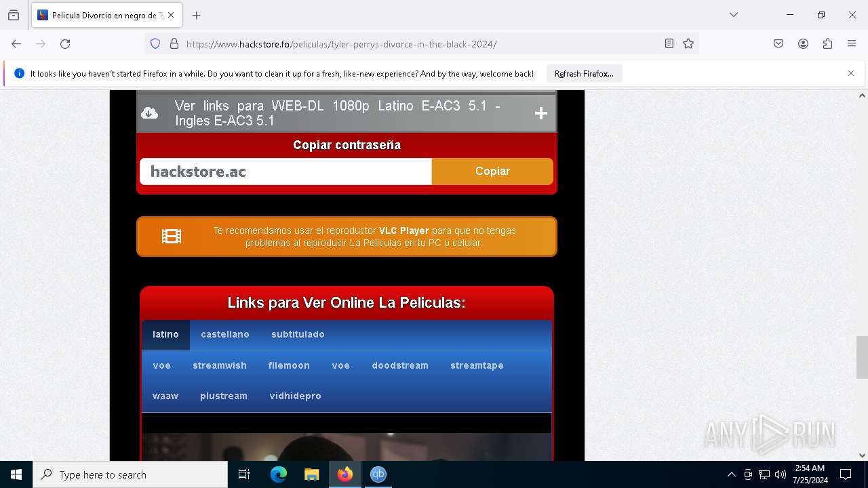This screenshot has width=868, height=488.
Task: Open Task View on taskbar
Action: coord(244,474)
